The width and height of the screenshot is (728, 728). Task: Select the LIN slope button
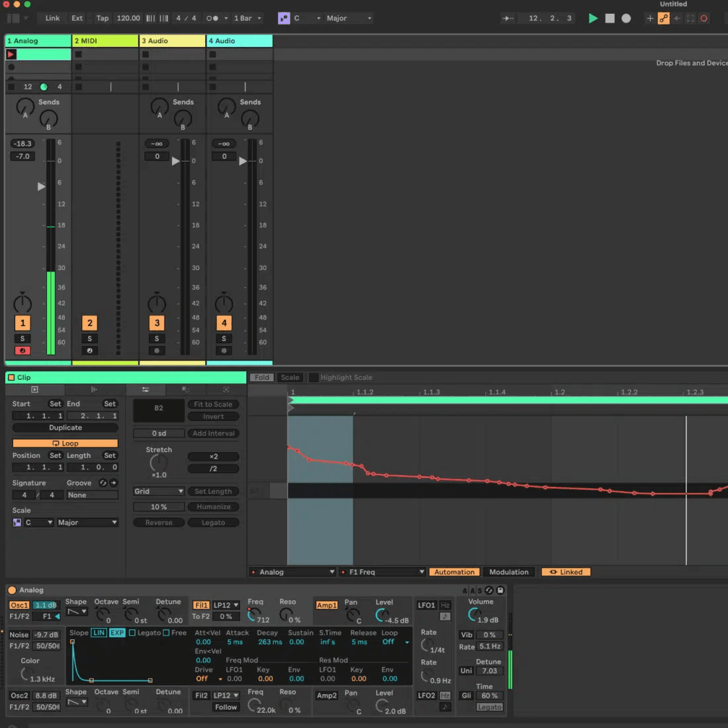pyautogui.click(x=99, y=633)
